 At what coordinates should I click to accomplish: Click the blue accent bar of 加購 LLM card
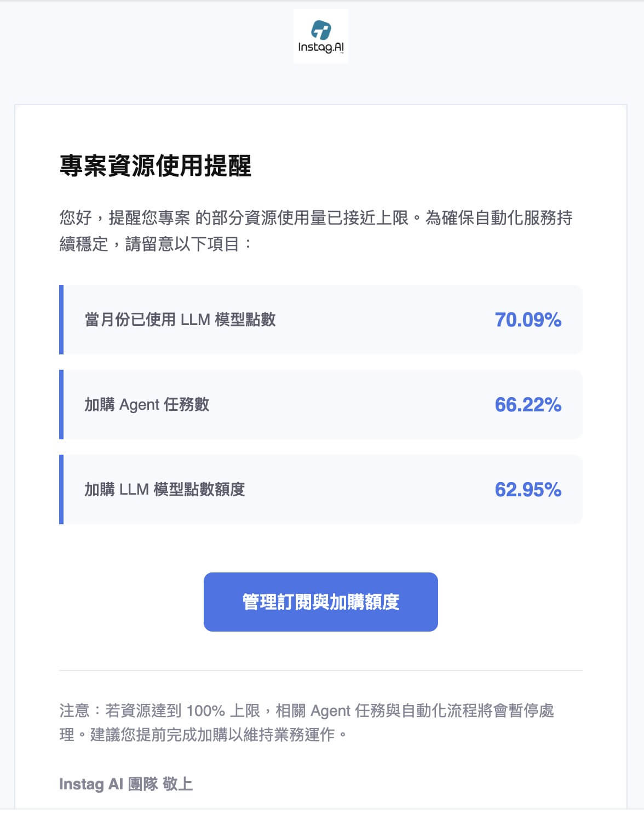tap(61, 489)
